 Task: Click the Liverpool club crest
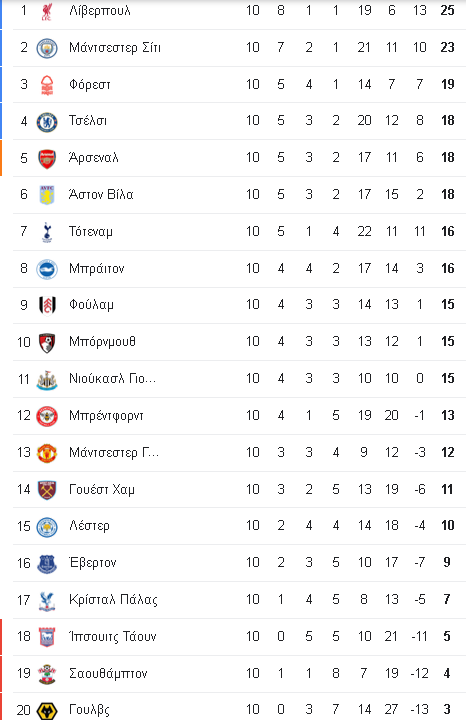(x=46, y=11)
